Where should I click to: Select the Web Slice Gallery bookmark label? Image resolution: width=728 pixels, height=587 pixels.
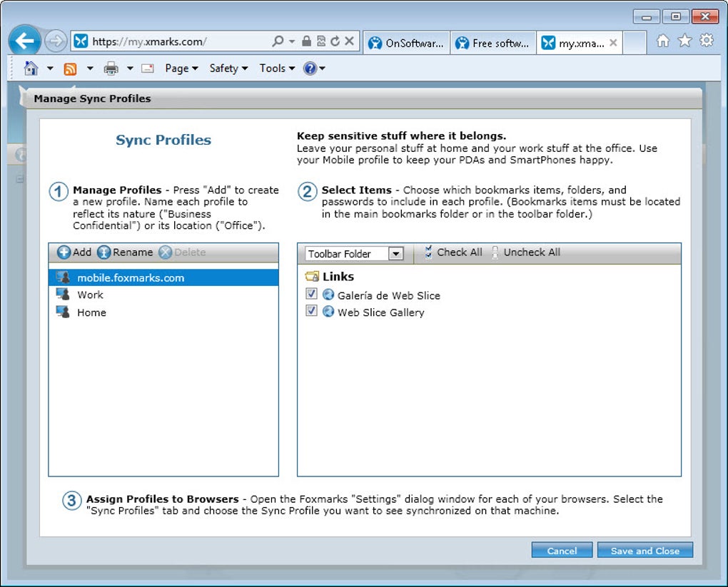pyautogui.click(x=380, y=312)
